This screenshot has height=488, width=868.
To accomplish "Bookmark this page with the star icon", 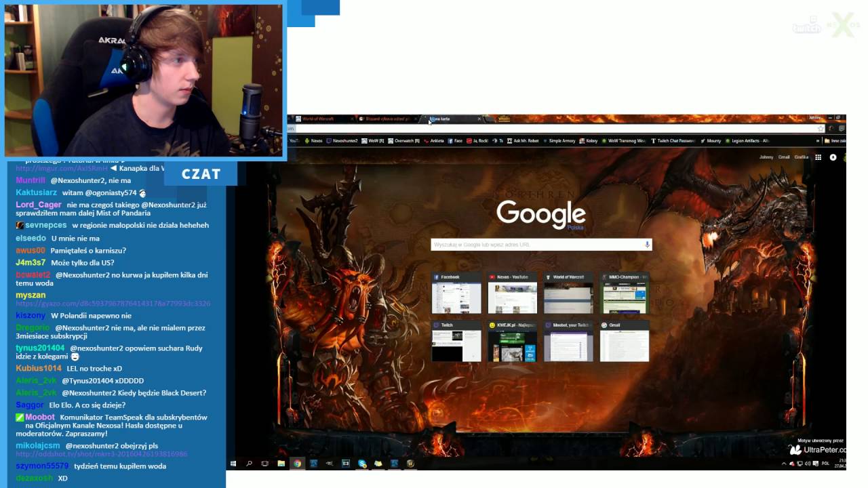I will coord(821,129).
